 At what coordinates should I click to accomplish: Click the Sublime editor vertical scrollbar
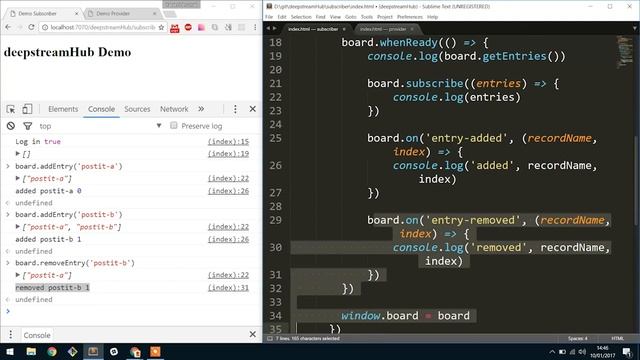(637, 180)
